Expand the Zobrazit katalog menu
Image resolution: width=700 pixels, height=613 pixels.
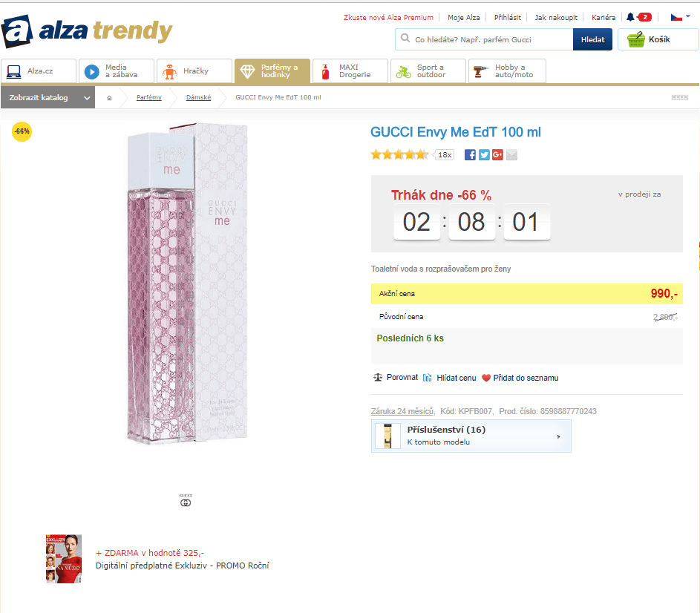point(48,98)
